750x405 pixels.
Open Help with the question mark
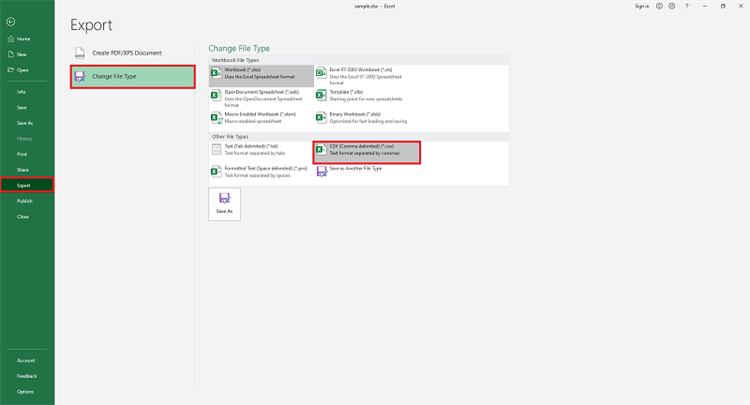(x=687, y=6)
